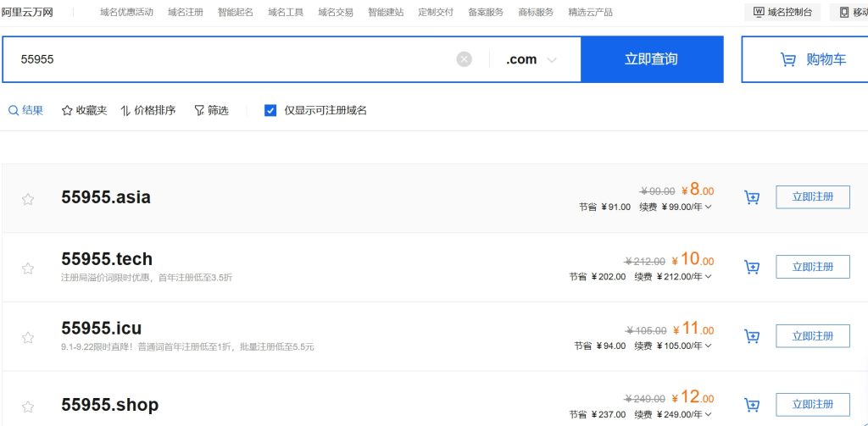Open the .com domain suffix dropdown
The image size is (868, 426).
pos(531,59)
